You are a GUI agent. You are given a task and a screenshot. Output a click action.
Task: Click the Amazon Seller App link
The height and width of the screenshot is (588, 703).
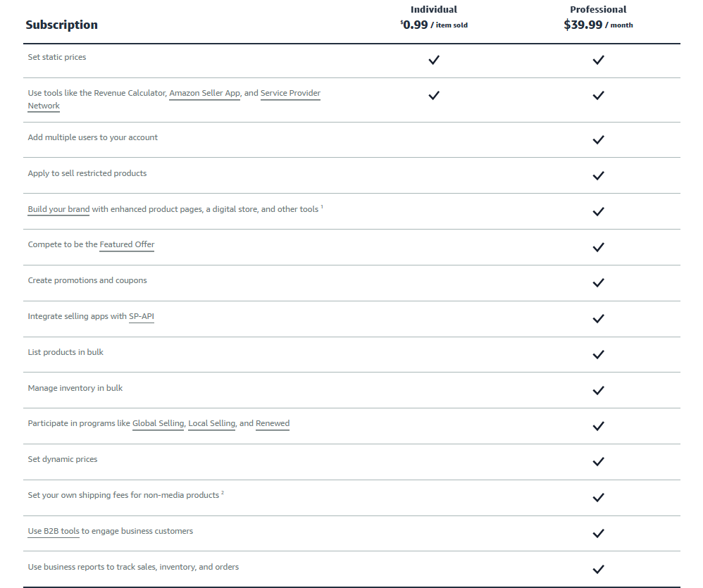coord(204,93)
